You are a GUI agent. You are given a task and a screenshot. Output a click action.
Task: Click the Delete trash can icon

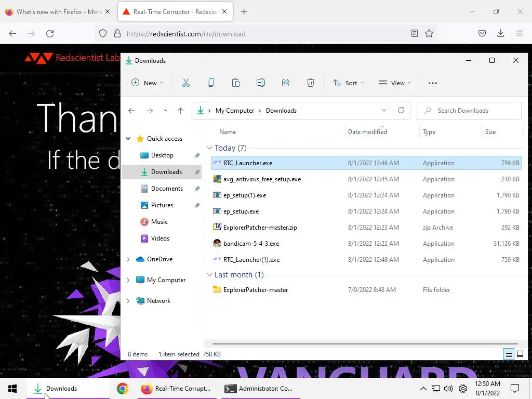tap(311, 83)
